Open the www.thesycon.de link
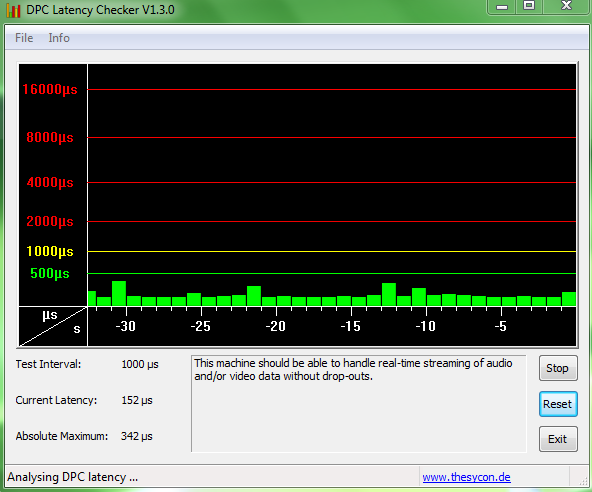The width and height of the screenshot is (592, 492). [466, 477]
